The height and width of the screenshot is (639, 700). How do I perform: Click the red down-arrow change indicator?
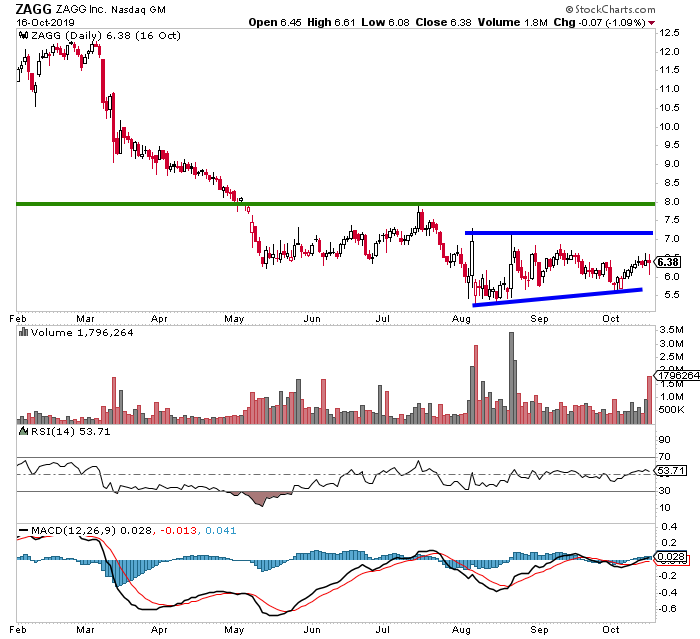[651, 23]
